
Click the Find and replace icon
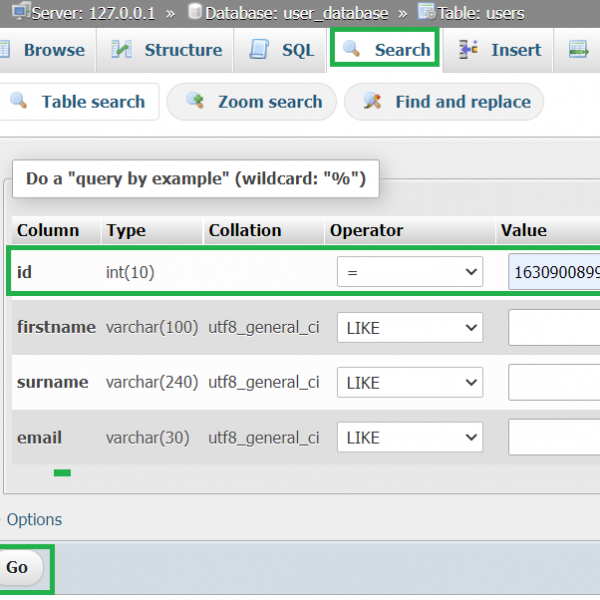[x=373, y=102]
